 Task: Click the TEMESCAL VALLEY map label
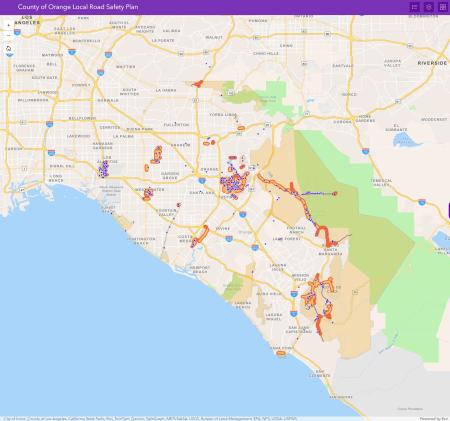tap(382, 182)
